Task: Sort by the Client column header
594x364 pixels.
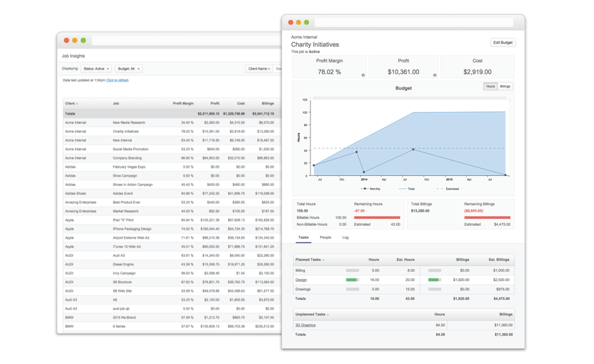Action: pos(72,103)
